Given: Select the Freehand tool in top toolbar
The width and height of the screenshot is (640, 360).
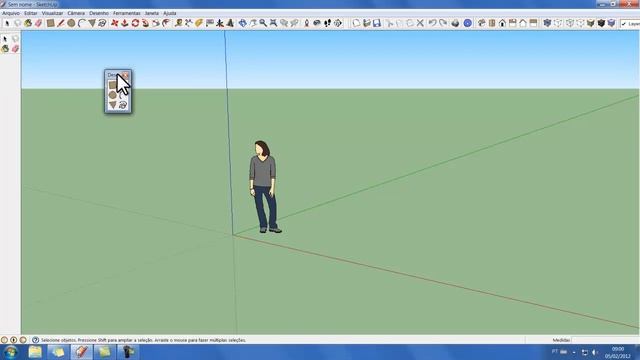Looking at the screenshot, I should [x=102, y=23].
